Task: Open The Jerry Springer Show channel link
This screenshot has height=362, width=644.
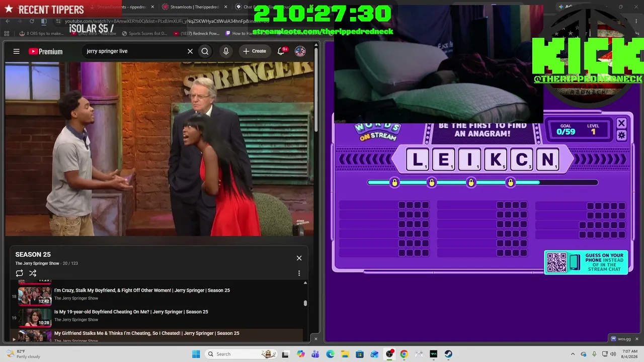Action: [38, 263]
